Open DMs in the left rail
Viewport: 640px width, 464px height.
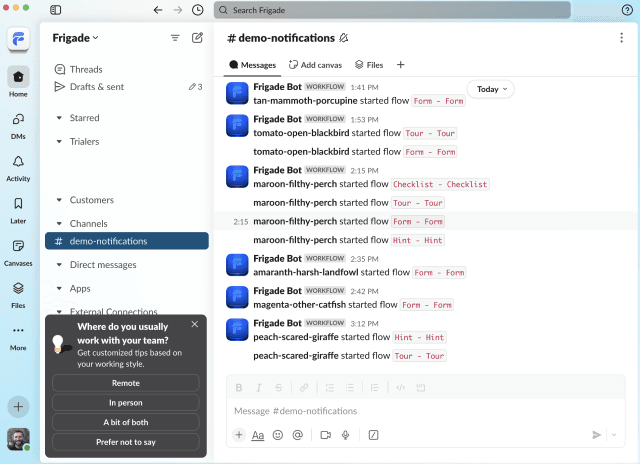18,126
